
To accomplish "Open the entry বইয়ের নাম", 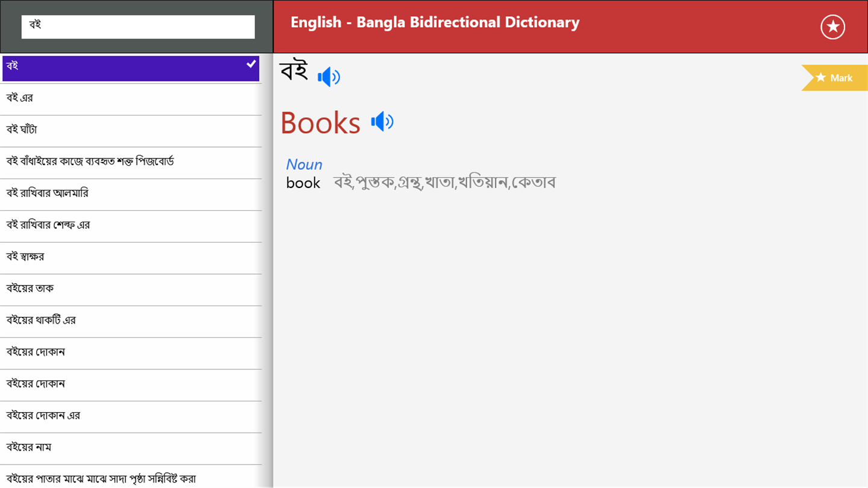I will tap(131, 449).
